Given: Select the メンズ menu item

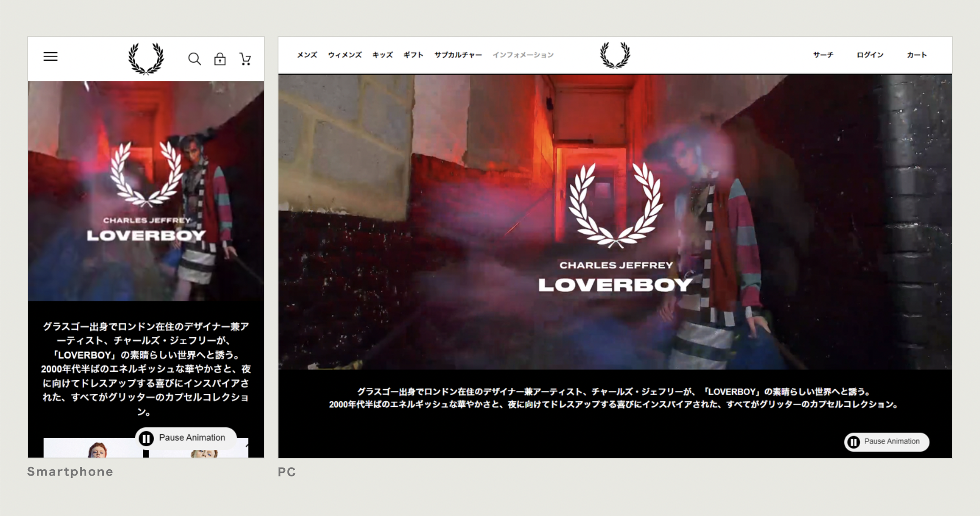Looking at the screenshot, I should click(307, 55).
